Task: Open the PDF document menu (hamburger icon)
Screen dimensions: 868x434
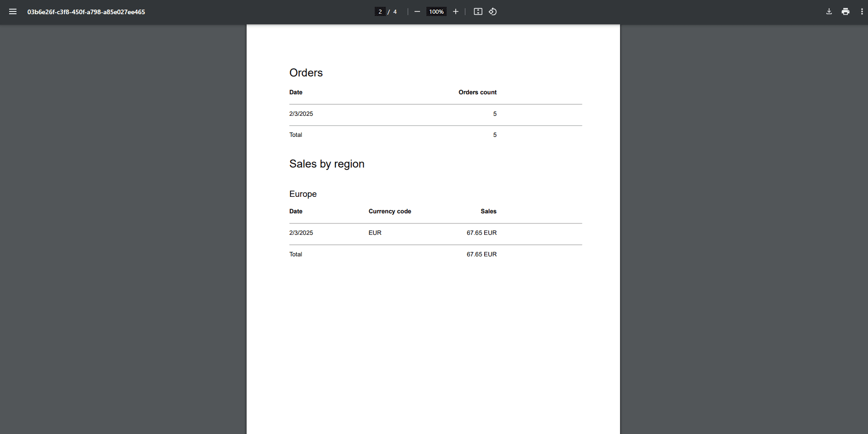Action: 12,11
